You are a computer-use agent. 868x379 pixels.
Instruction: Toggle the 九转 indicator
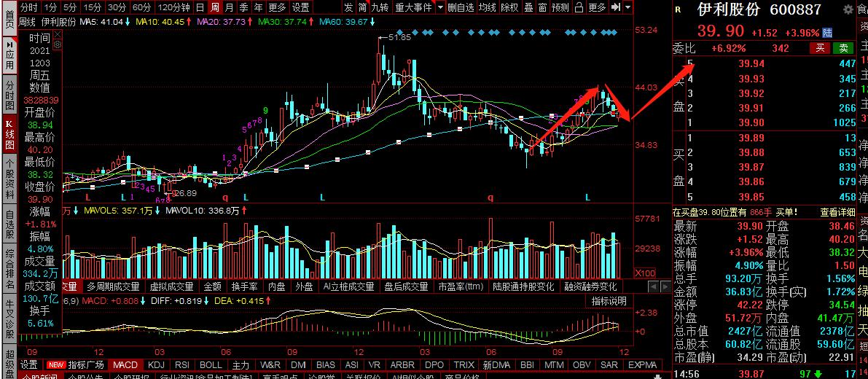(x=380, y=7)
